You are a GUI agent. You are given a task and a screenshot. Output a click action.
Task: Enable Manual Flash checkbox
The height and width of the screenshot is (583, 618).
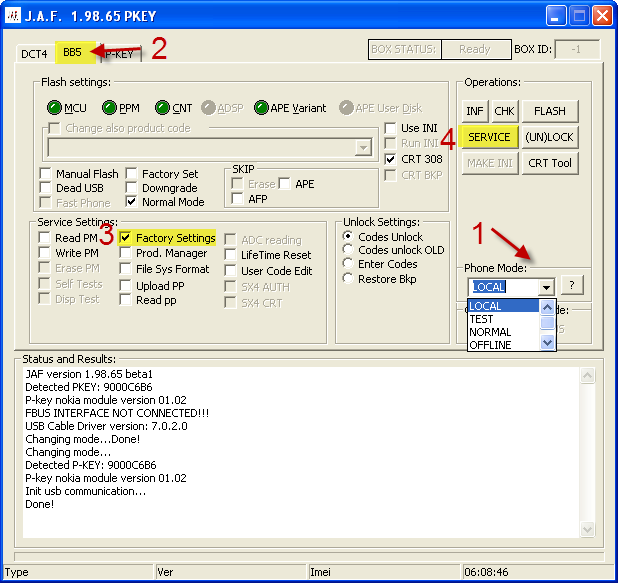[x=45, y=173]
